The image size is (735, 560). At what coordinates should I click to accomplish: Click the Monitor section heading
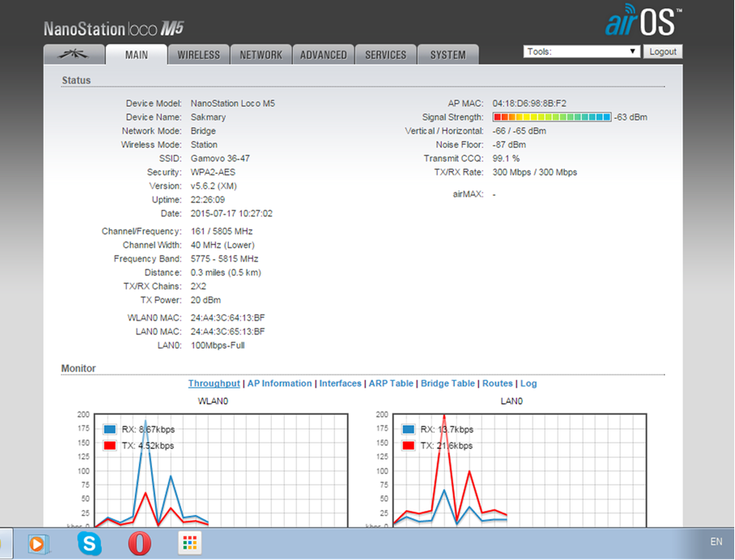coord(79,368)
